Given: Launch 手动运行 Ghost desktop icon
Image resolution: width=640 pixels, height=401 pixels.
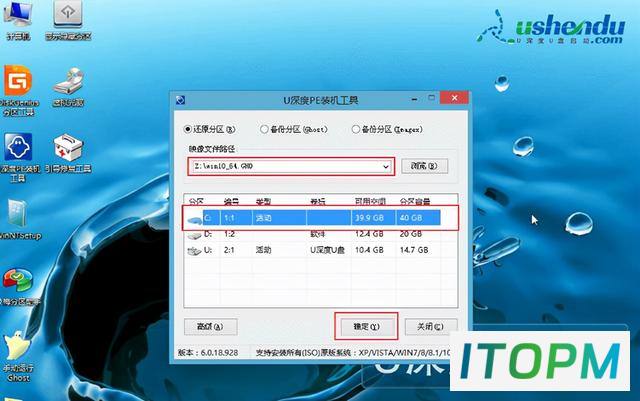Looking at the screenshot, I should click(x=18, y=357).
